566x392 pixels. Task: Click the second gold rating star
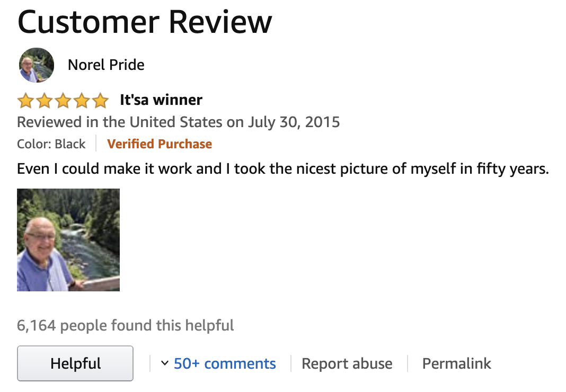(45, 100)
